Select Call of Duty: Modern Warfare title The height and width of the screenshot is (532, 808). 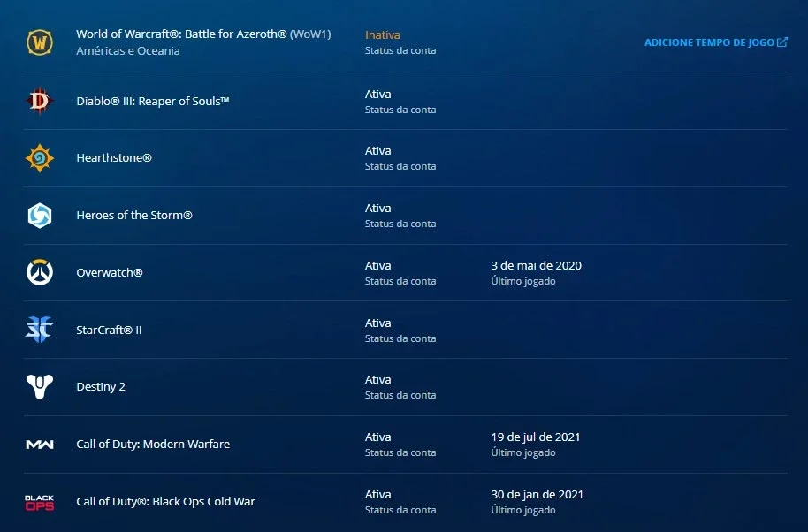point(153,444)
